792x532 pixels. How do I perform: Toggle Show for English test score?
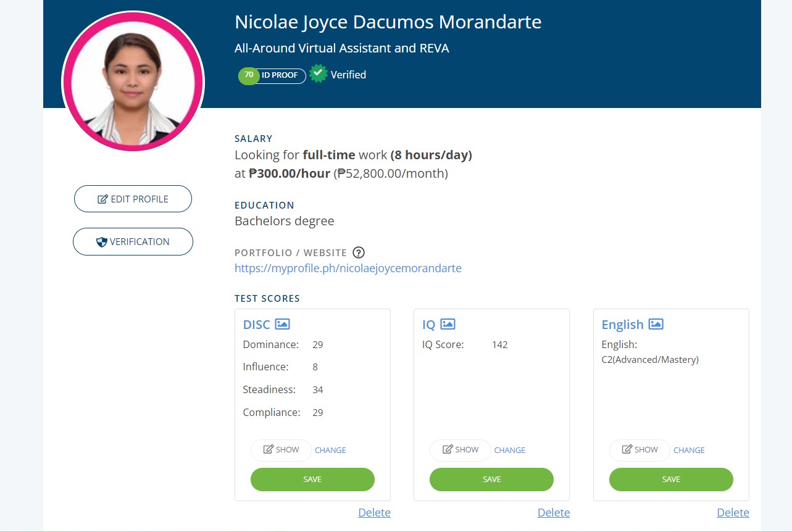coord(640,450)
